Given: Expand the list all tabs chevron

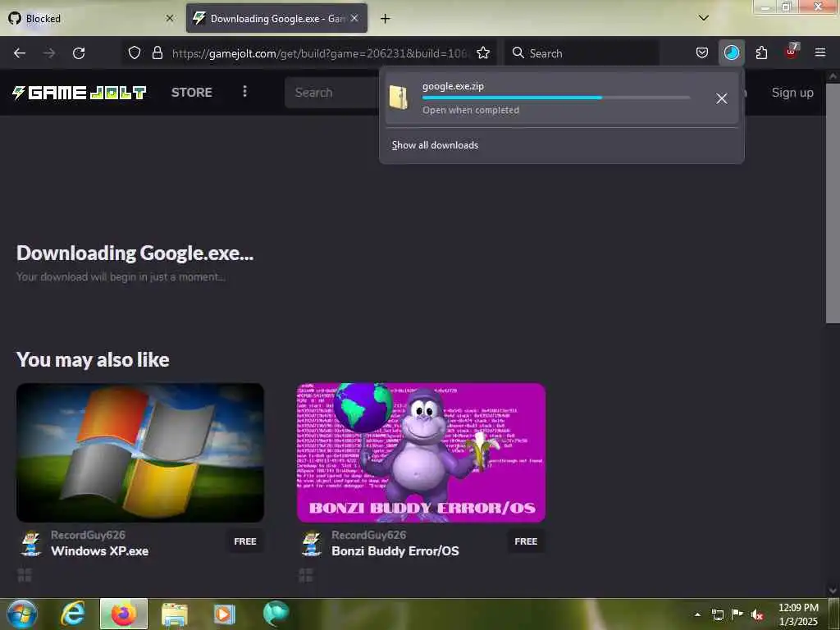Looking at the screenshot, I should (x=704, y=18).
